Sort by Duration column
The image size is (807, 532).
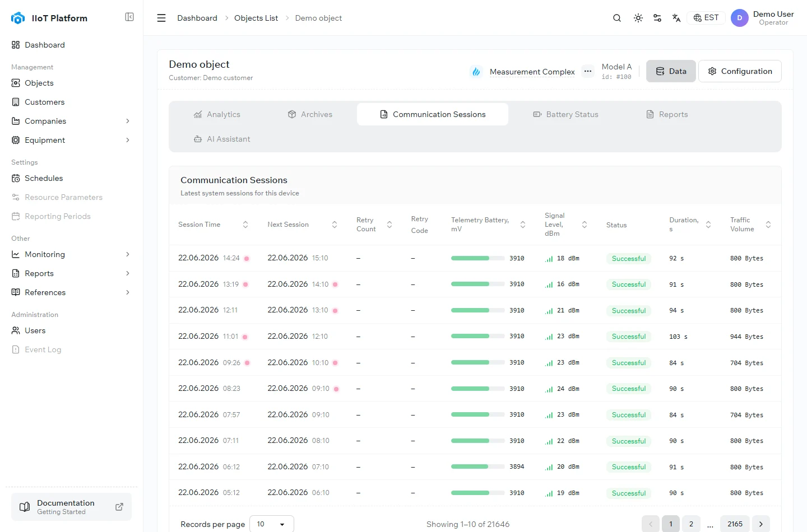coord(708,225)
